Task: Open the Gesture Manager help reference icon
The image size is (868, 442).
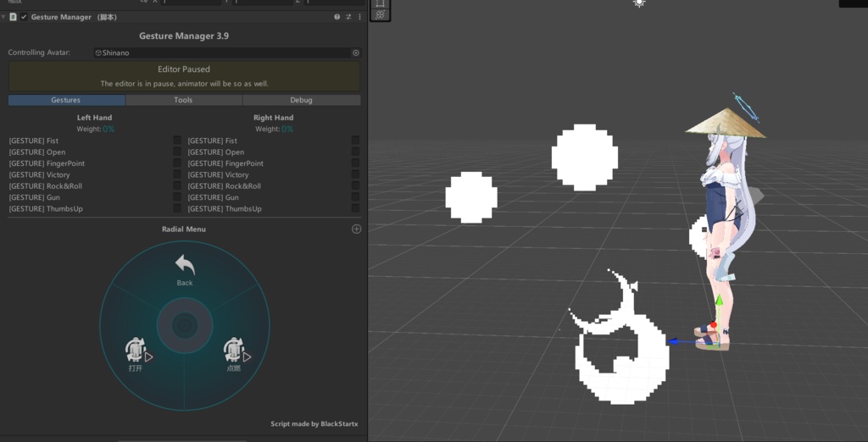Action: (337, 17)
